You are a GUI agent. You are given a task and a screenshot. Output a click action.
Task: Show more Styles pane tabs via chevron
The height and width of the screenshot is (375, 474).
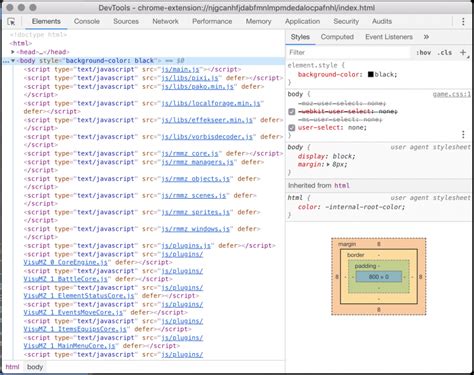point(426,37)
